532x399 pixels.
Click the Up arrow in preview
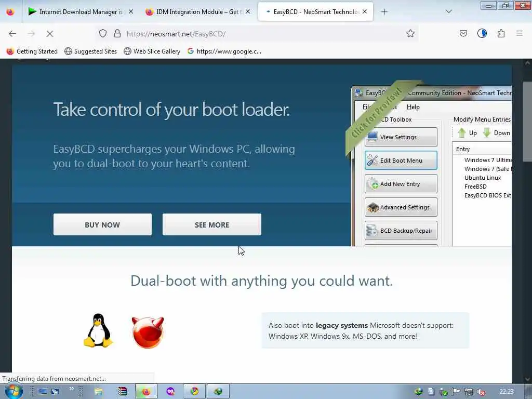pyautogui.click(x=467, y=133)
